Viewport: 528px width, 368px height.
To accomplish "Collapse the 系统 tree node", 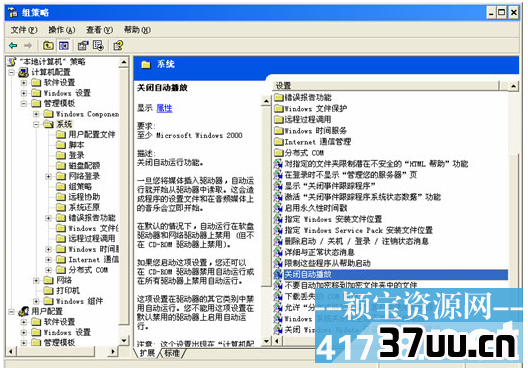I will 36,124.
